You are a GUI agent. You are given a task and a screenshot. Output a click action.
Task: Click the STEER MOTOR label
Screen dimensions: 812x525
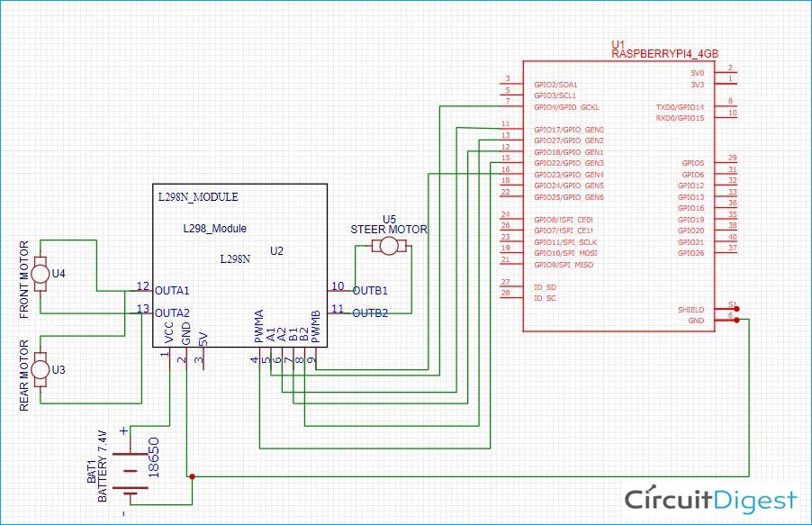tap(389, 230)
